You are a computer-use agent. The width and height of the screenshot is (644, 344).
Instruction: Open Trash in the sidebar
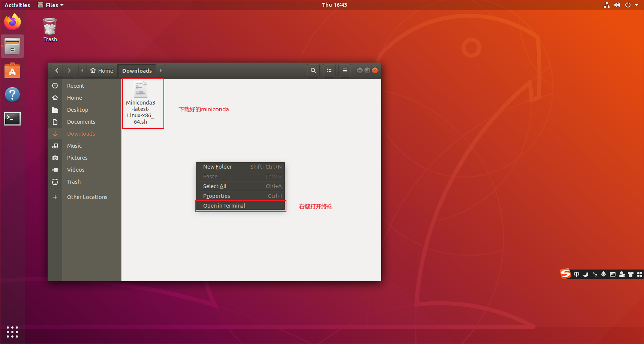point(84,182)
